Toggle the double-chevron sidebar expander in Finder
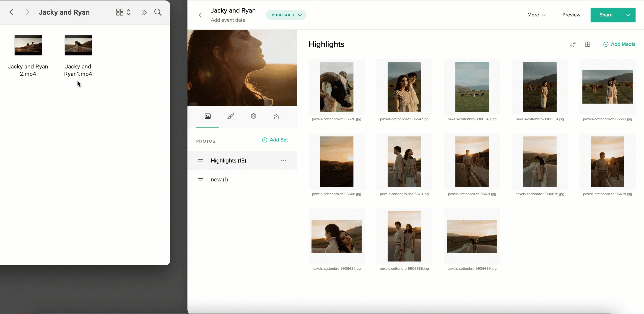Viewport: 644px width, 314px height. (x=144, y=12)
